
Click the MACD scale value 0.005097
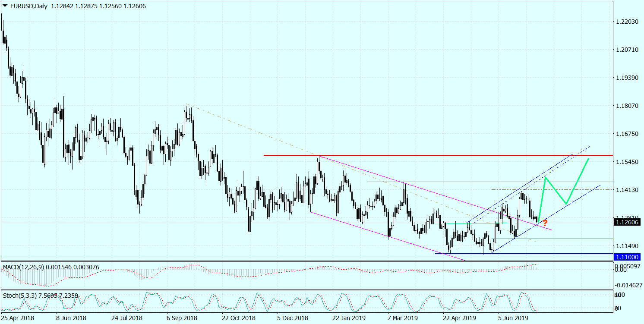(x=628, y=266)
